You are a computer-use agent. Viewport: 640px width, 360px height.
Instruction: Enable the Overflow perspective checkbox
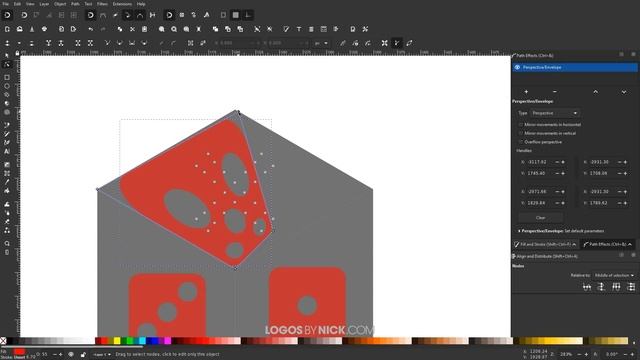pos(521,142)
